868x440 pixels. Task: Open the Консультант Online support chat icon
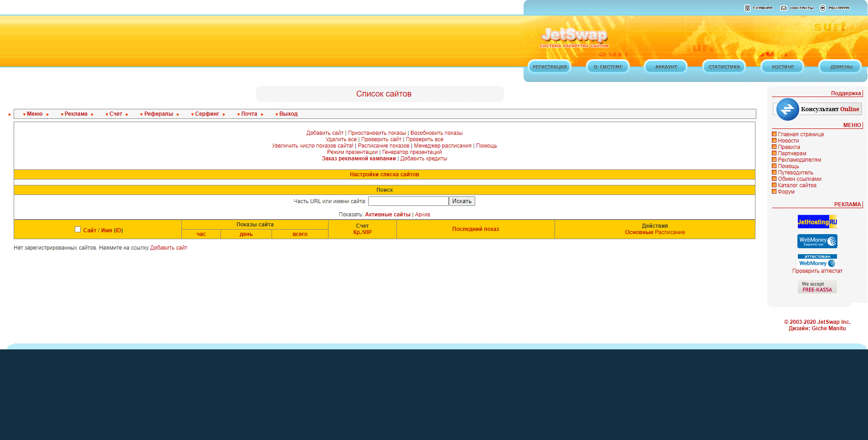(x=817, y=109)
